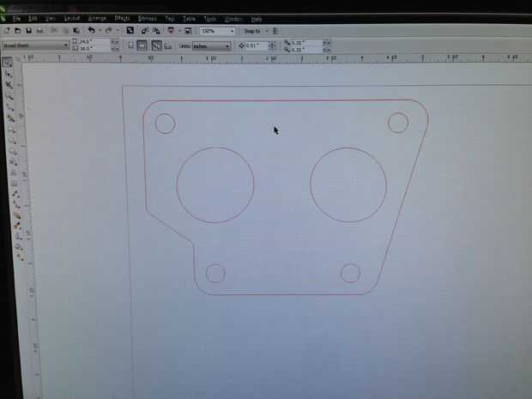The height and width of the screenshot is (399, 532).
Task: Select the Shape tool
Action: click(8, 74)
